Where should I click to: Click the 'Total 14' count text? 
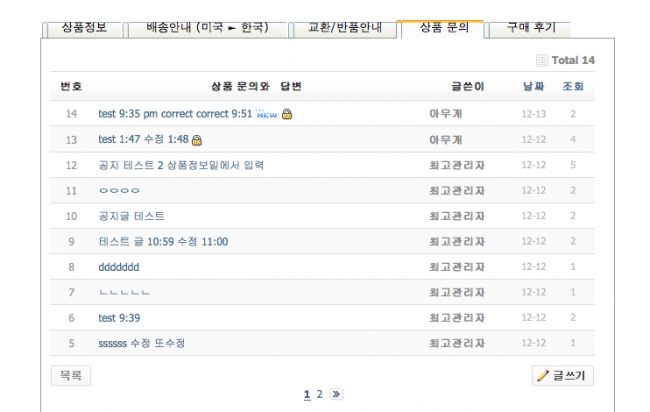(573, 61)
